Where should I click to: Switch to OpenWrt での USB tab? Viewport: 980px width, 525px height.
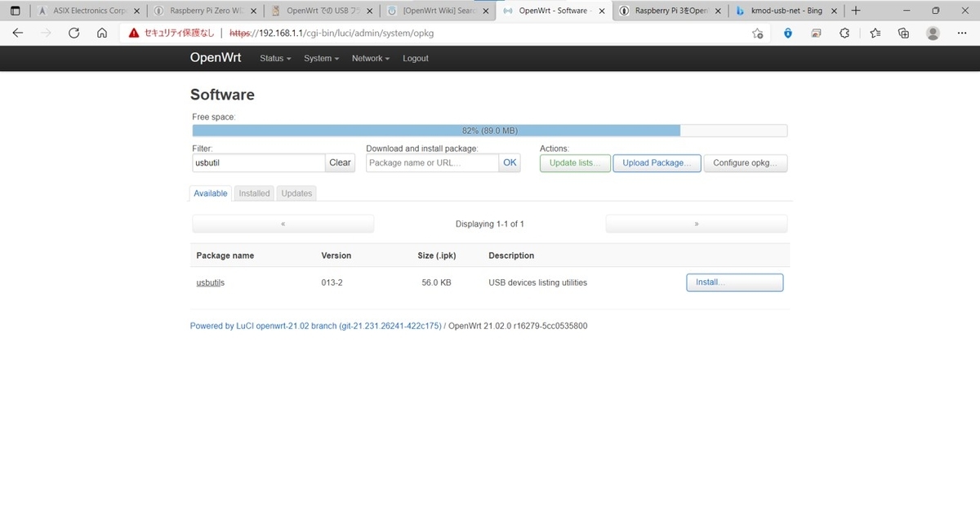(x=323, y=11)
